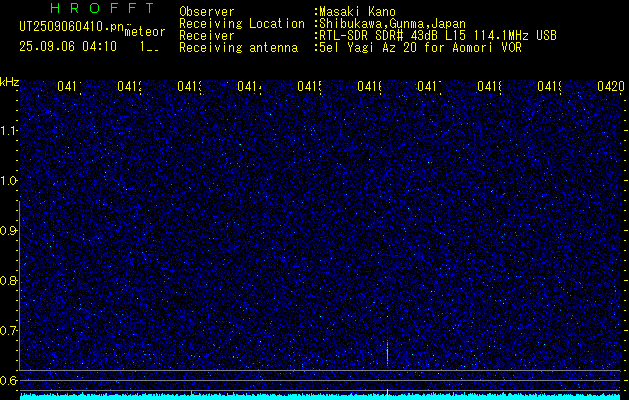Click the 0.8 kHz axis tick label
The image size is (629, 400).
pos(8,280)
